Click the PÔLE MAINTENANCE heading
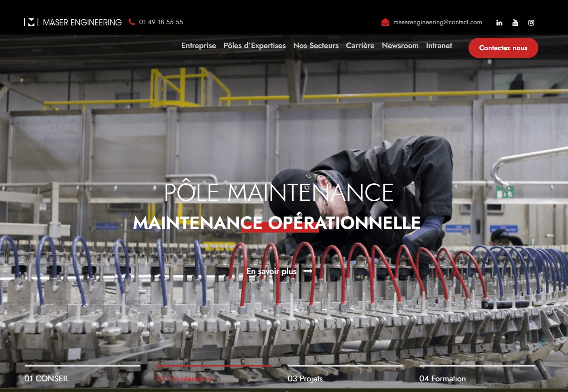This screenshot has width=568, height=392. [279, 191]
